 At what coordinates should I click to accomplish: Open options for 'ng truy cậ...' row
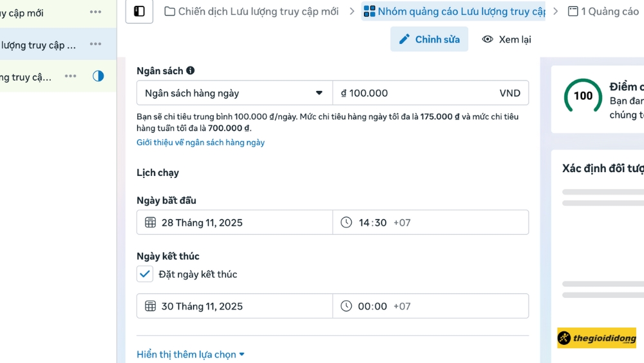pos(70,76)
